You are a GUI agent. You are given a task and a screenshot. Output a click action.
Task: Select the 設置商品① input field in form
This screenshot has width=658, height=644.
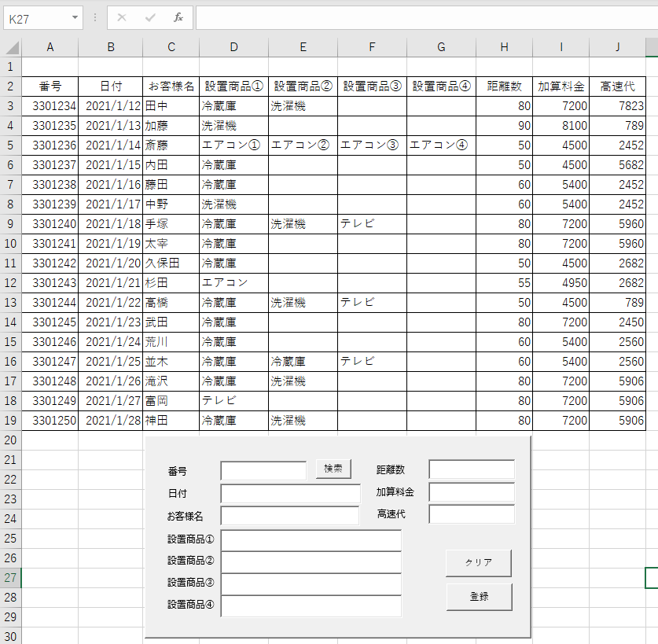(x=311, y=540)
